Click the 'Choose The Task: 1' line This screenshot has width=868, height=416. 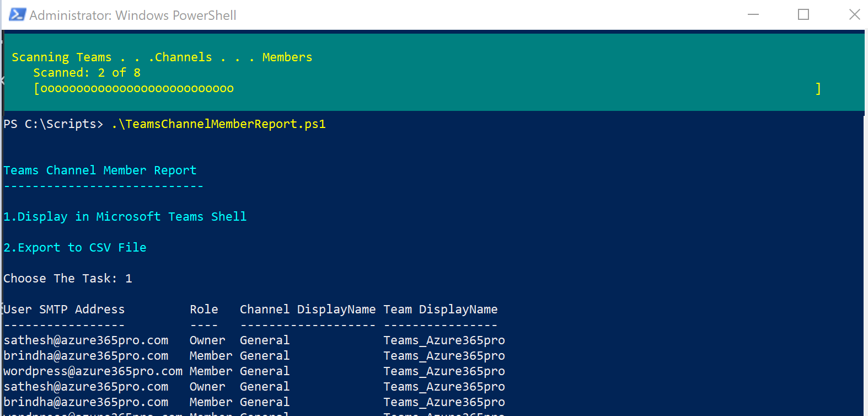(x=68, y=279)
